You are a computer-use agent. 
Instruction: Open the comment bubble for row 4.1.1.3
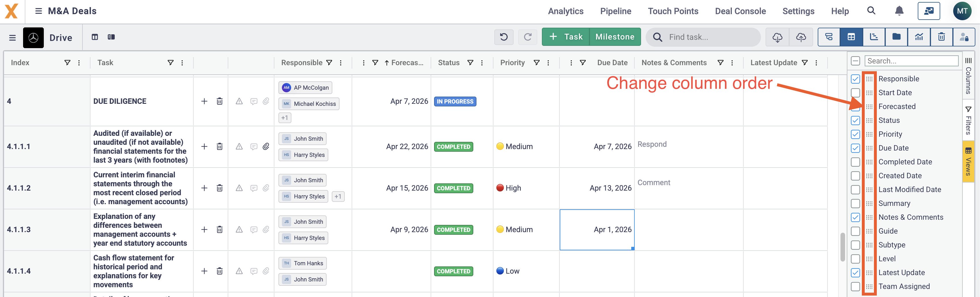254,230
